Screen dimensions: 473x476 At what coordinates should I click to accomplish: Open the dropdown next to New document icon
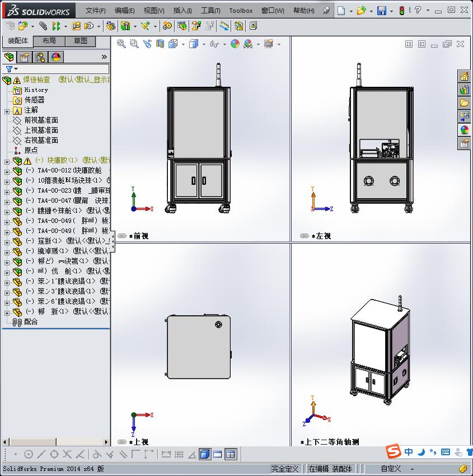click(x=351, y=11)
